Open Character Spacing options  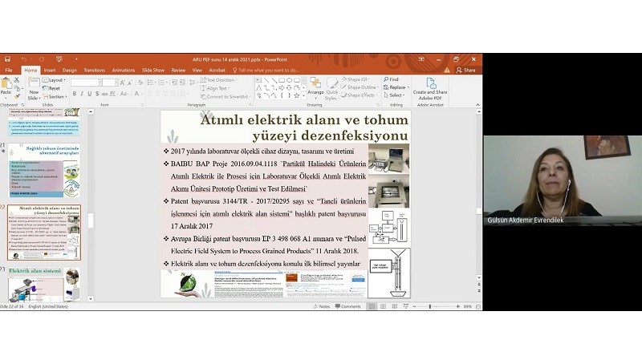pyautogui.click(x=113, y=94)
